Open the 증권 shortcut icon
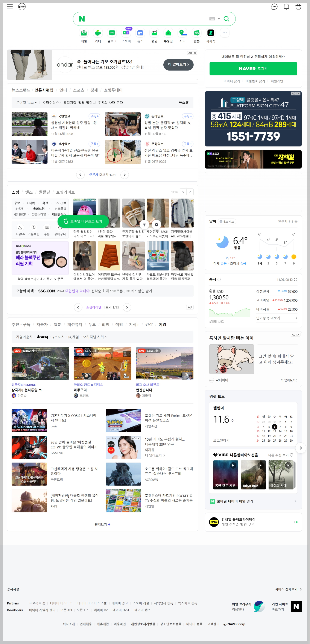The width and height of the screenshot is (310, 644). coord(154,33)
